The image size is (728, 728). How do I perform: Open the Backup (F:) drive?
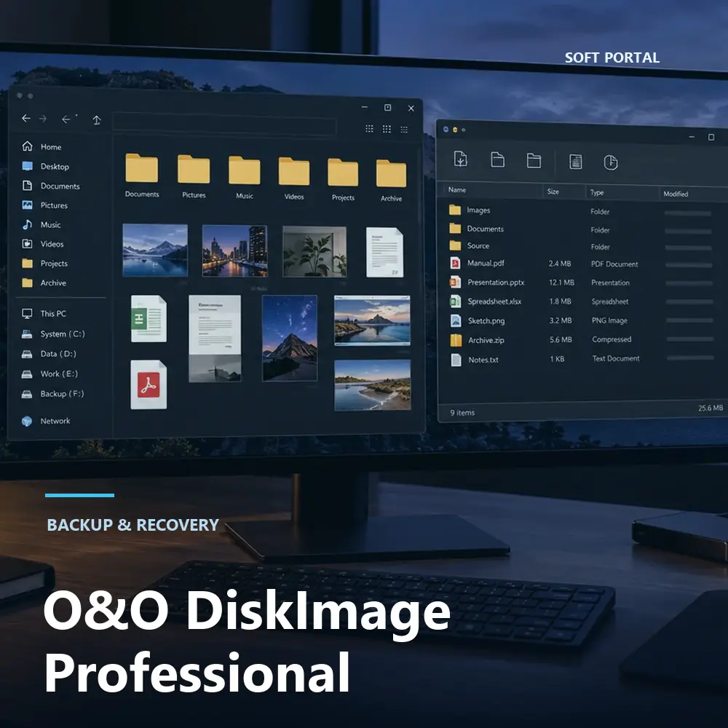[53, 394]
